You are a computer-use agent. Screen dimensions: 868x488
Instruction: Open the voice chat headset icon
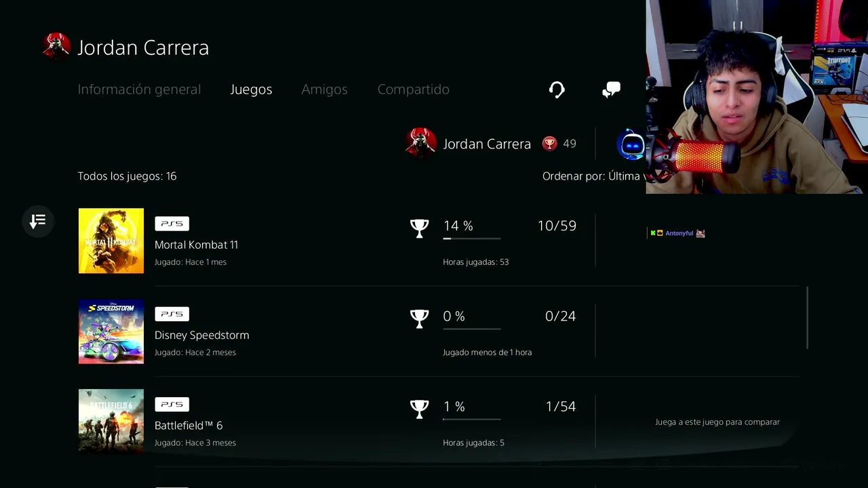click(x=557, y=89)
